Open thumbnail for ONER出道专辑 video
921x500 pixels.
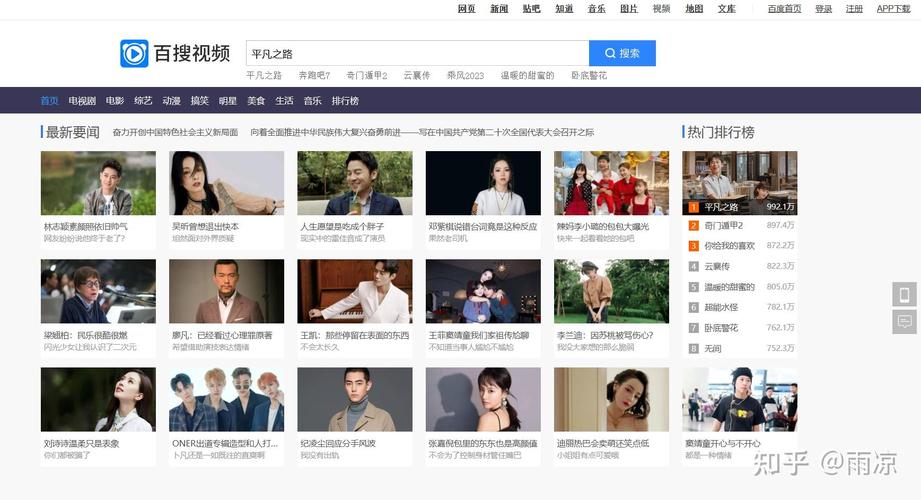(x=226, y=400)
